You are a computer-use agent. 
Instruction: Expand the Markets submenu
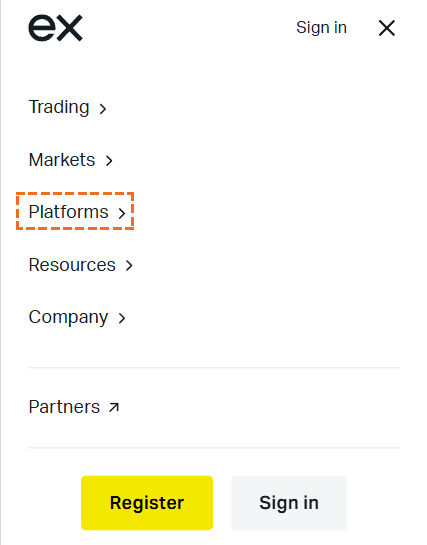coord(71,160)
